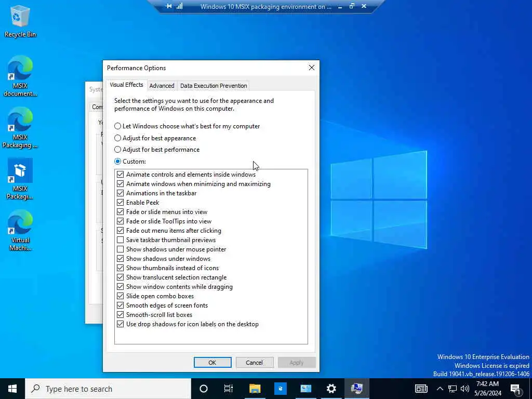
Task: Open the MSIX Packaging Edge shortcut
Action: 20,128
